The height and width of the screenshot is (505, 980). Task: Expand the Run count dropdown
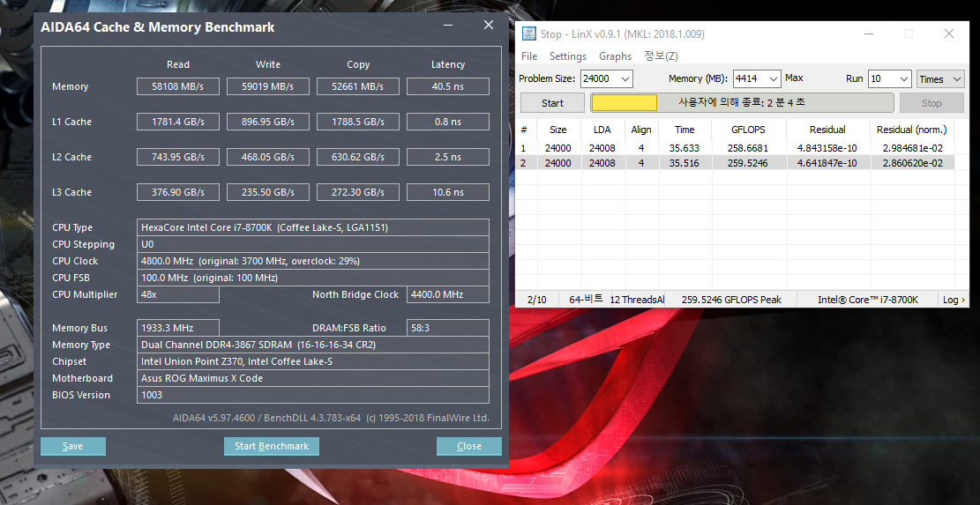coord(904,79)
